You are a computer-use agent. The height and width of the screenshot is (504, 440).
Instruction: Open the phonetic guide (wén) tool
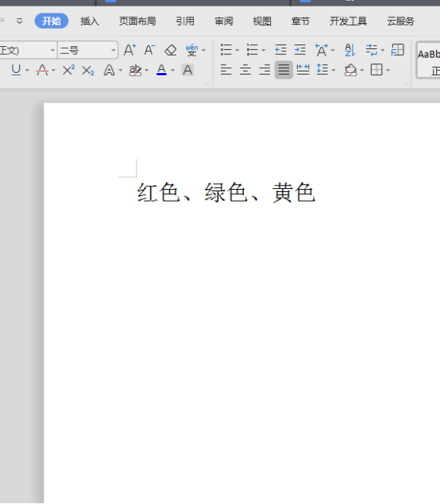click(x=191, y=50)
